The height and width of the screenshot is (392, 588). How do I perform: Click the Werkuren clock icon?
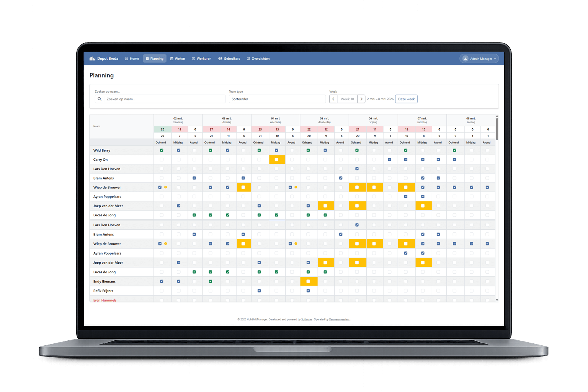pos(194,59)
